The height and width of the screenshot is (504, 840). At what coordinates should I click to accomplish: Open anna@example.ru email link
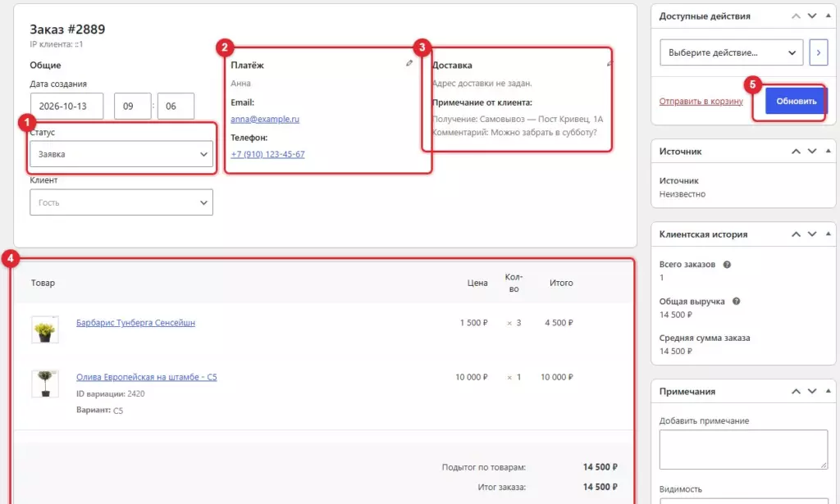click(265, 119)
